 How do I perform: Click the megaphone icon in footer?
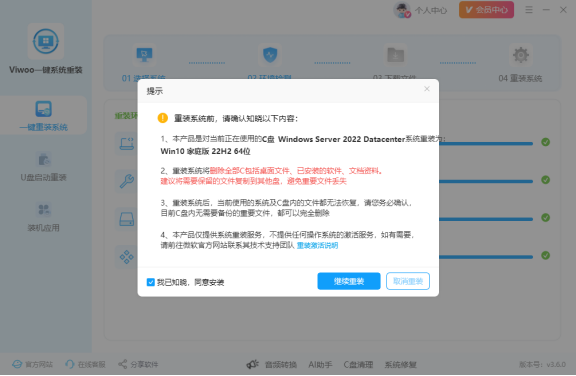pos(253,364)
